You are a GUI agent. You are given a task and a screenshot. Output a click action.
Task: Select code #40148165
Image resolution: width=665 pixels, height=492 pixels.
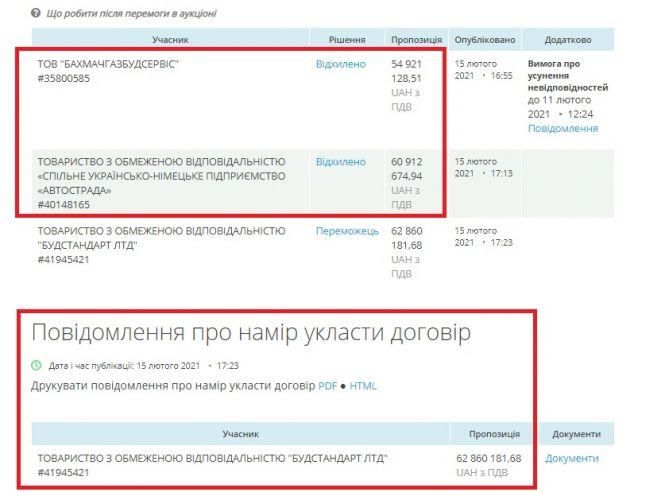pos(64,205)
